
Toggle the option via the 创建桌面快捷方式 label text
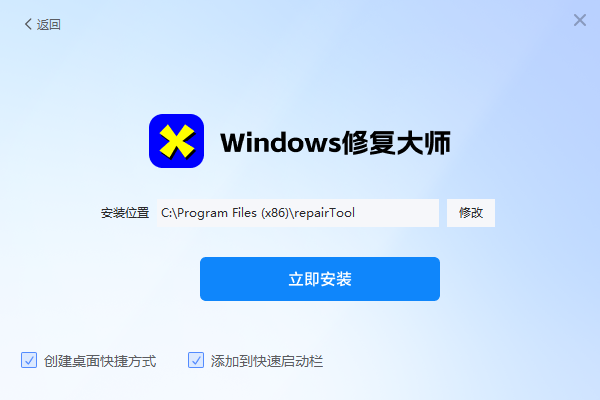coord(100,361)
